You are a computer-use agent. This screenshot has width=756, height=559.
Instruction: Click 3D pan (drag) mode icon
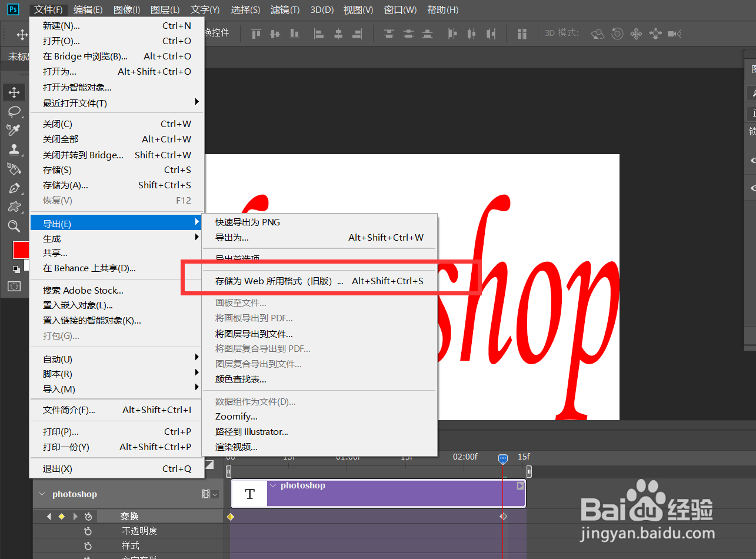[636, 34]
